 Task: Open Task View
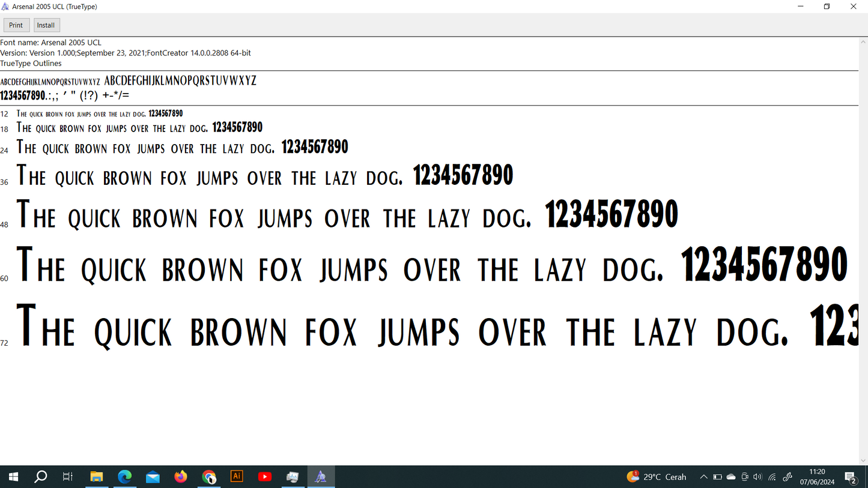pyautogui.click(x=67, y=476)
